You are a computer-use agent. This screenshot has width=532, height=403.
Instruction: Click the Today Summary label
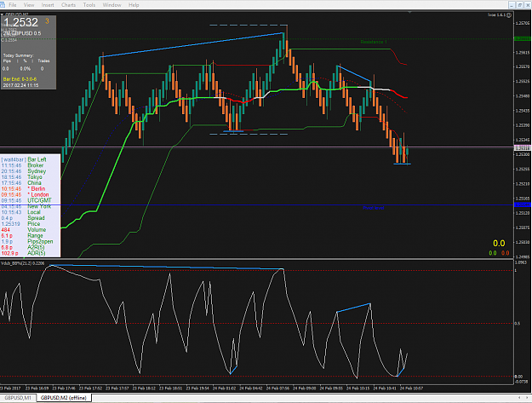point(19,55)
